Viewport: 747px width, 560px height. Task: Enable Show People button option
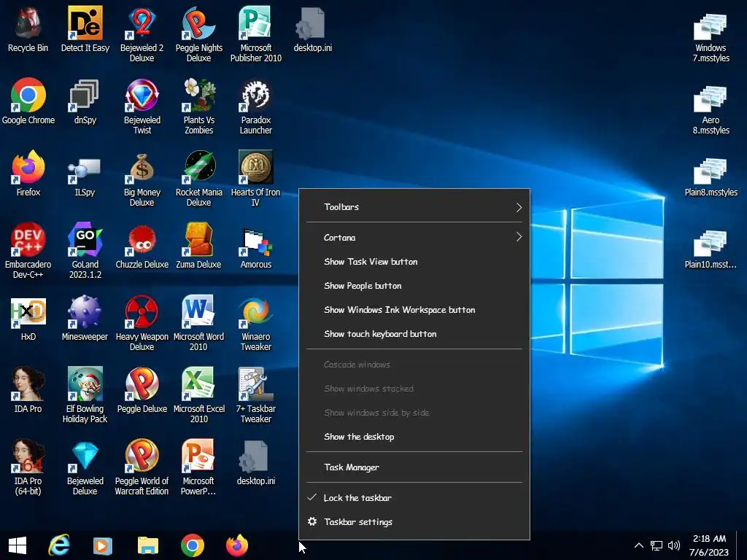414,286
